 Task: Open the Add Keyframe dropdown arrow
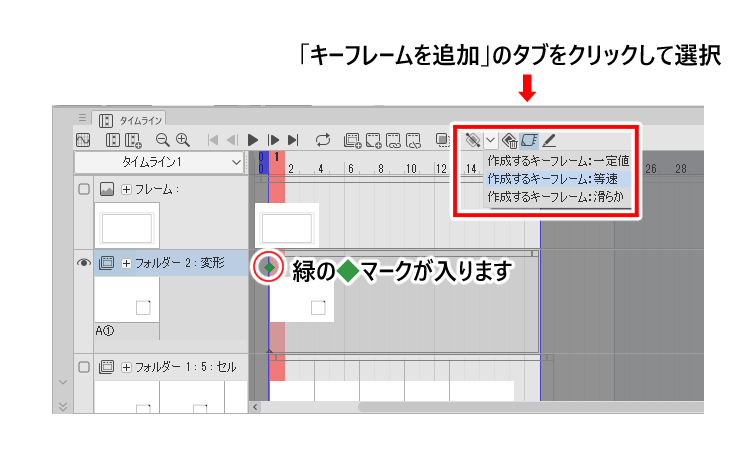(x=490, y=141)
